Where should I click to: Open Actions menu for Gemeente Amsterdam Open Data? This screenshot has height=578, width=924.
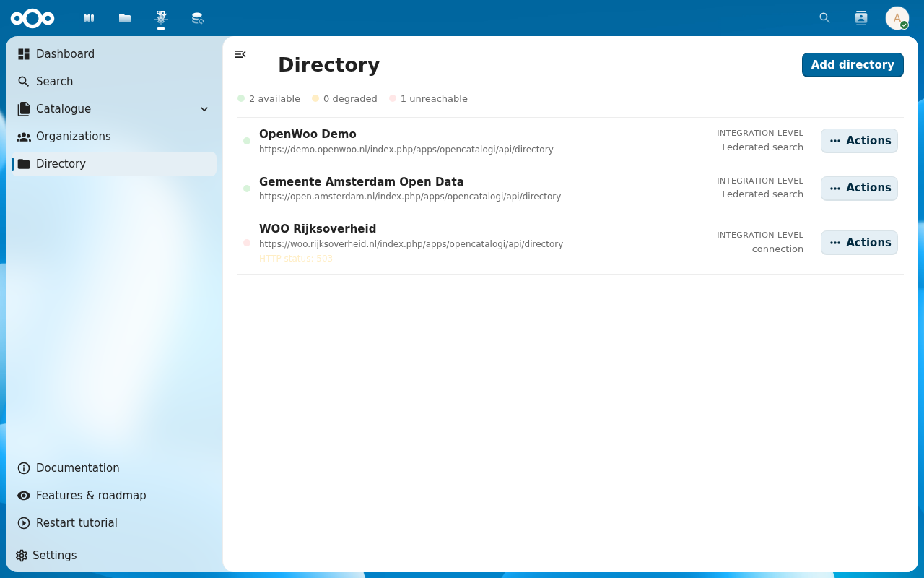click(859, 188)
